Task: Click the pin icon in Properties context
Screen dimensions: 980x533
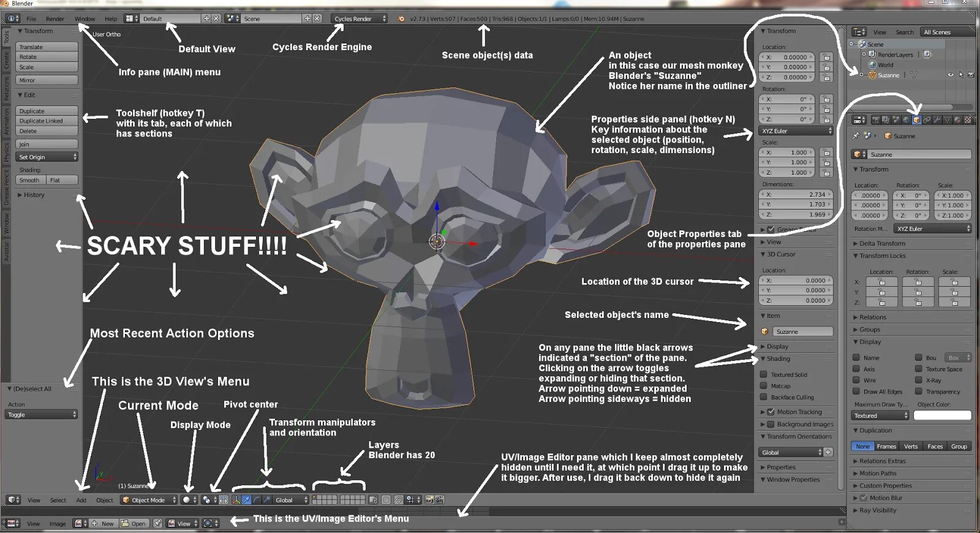Action: tap(856, 135)
